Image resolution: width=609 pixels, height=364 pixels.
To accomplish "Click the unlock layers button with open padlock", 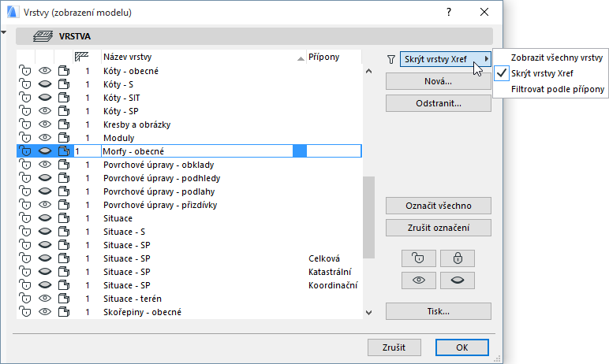I will coord(418,258).
